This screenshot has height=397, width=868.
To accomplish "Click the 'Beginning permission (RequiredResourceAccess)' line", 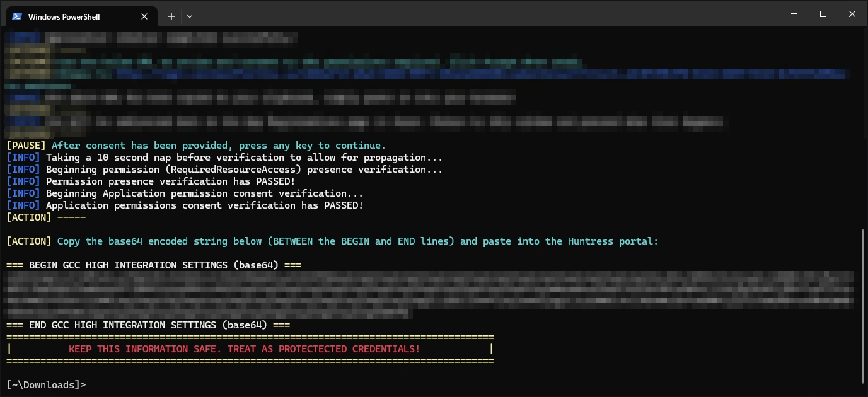I will [224, 170].
